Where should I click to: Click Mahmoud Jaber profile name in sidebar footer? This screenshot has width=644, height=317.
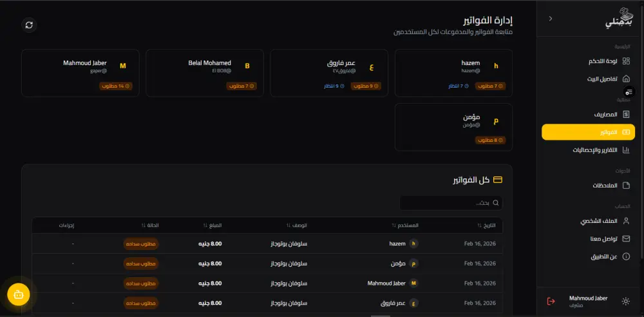[588, 298]
